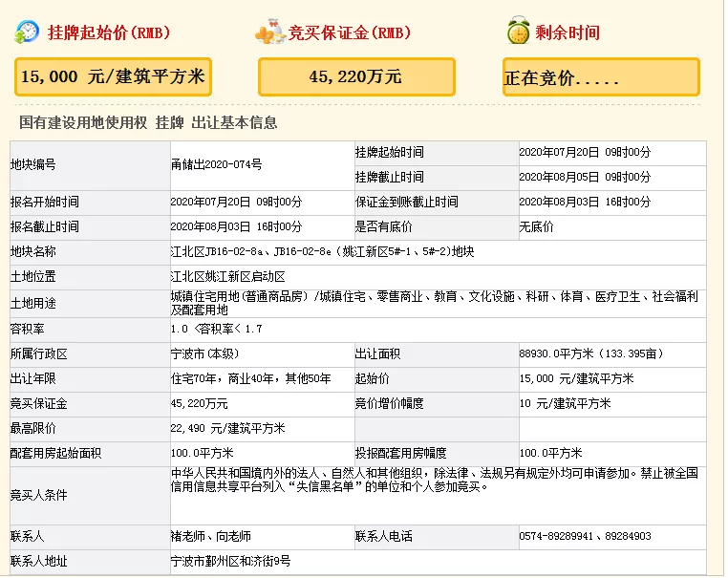The image size is (728, 578).
Task: Click the 出让面积 label
Action: click(x=378, y=354)
